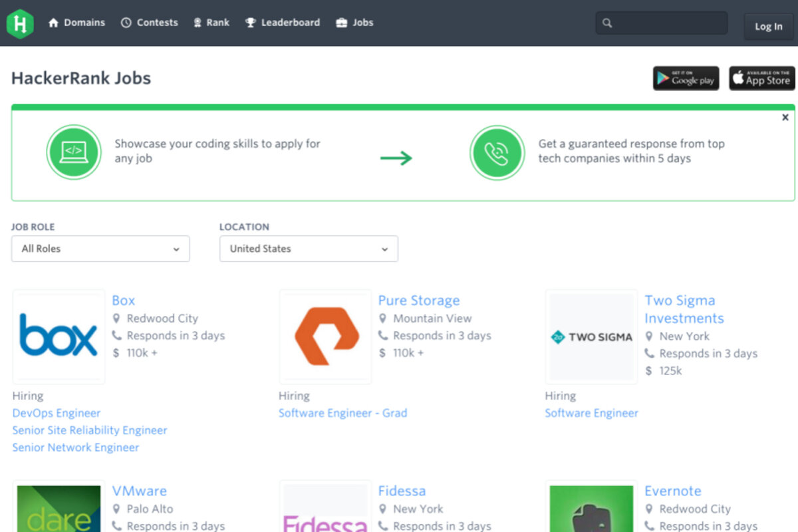Open Senior Site Reliability Engineer listing
The image size is (798, 532).
click(90, 430)
